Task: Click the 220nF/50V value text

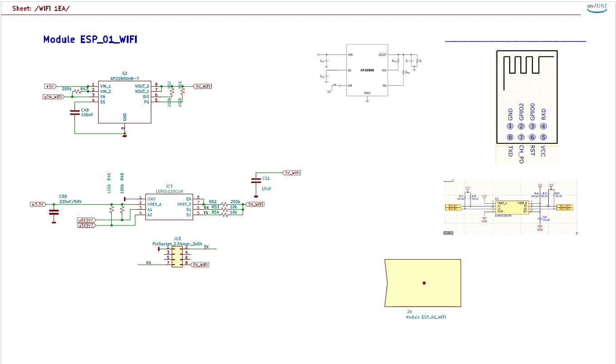Action: click(x=70, y=202)
